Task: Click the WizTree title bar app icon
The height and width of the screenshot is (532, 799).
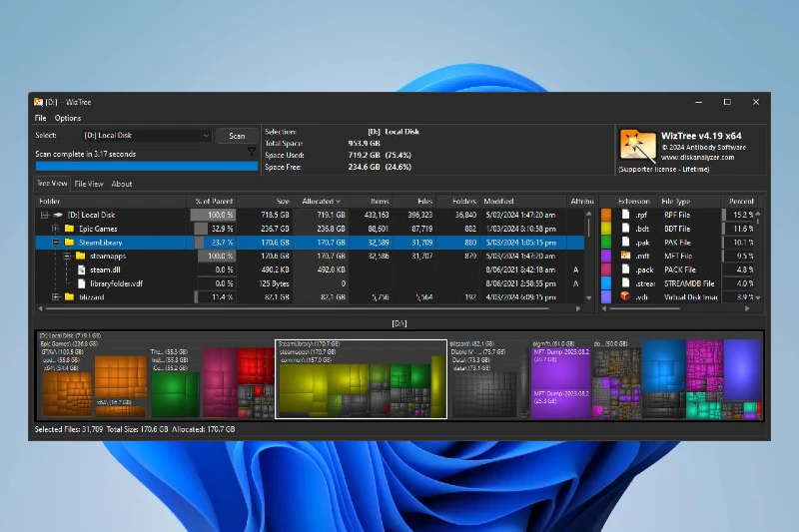Action: point(38,102)
